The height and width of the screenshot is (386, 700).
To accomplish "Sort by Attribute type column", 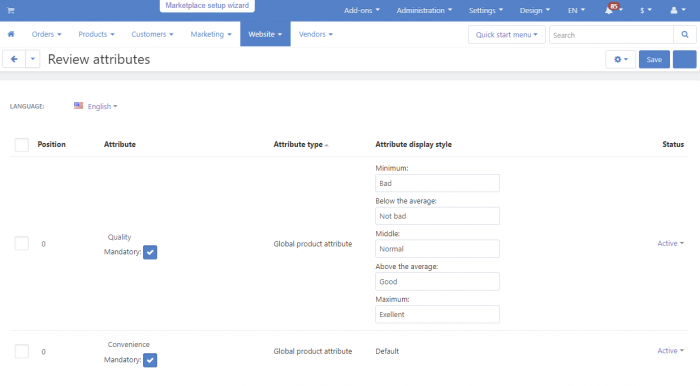I will click(x=300, y=144).
